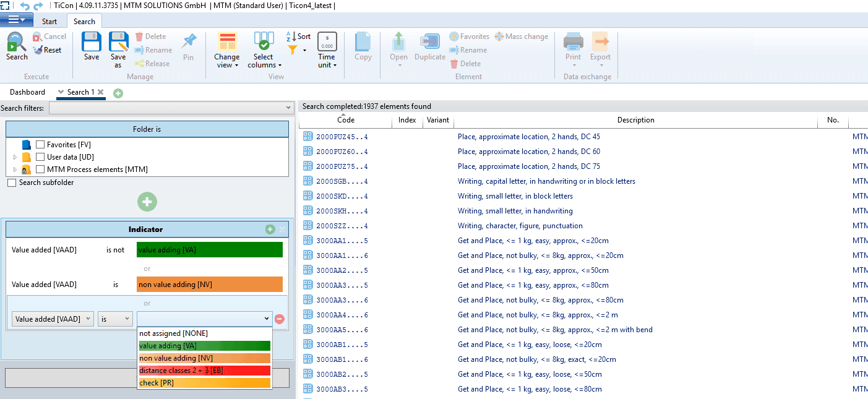
Task: Choose the check [PR] color option
Action: pyautogui.click(x=204, y=383)
